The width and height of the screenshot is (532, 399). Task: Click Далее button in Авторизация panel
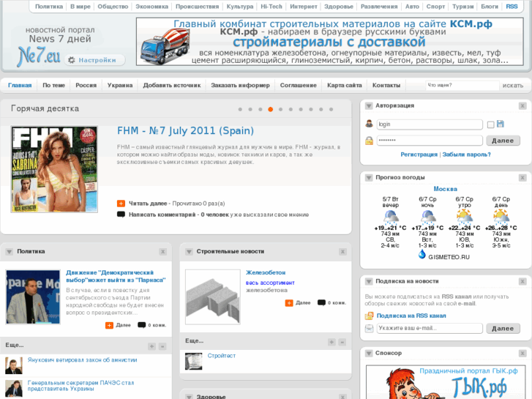pos(503,141)
